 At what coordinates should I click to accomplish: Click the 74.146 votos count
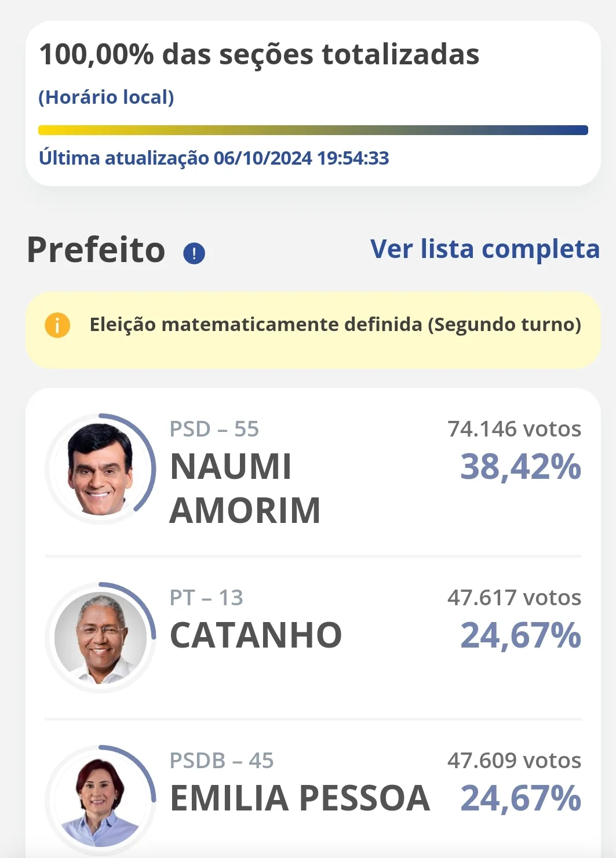click(x=514, y=429)
